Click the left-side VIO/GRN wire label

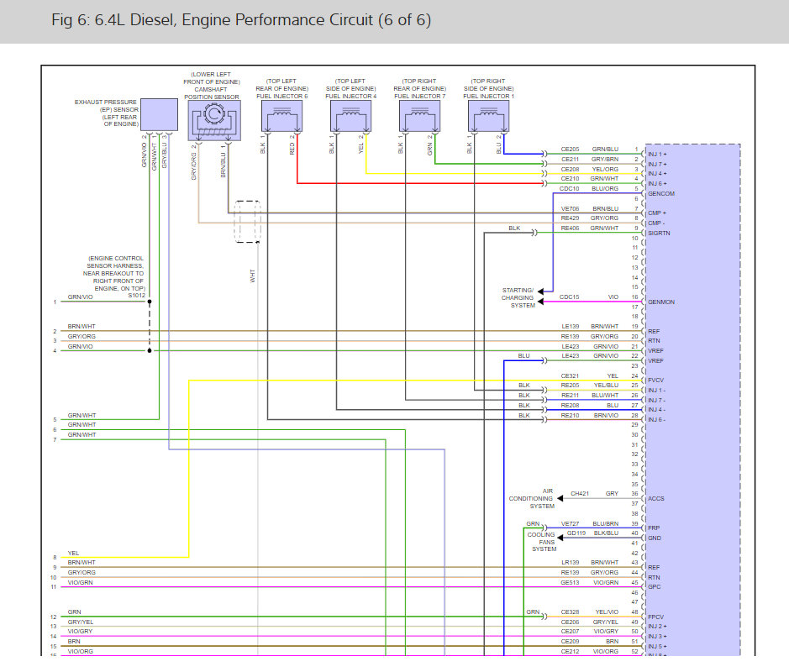tap(80, 582)
